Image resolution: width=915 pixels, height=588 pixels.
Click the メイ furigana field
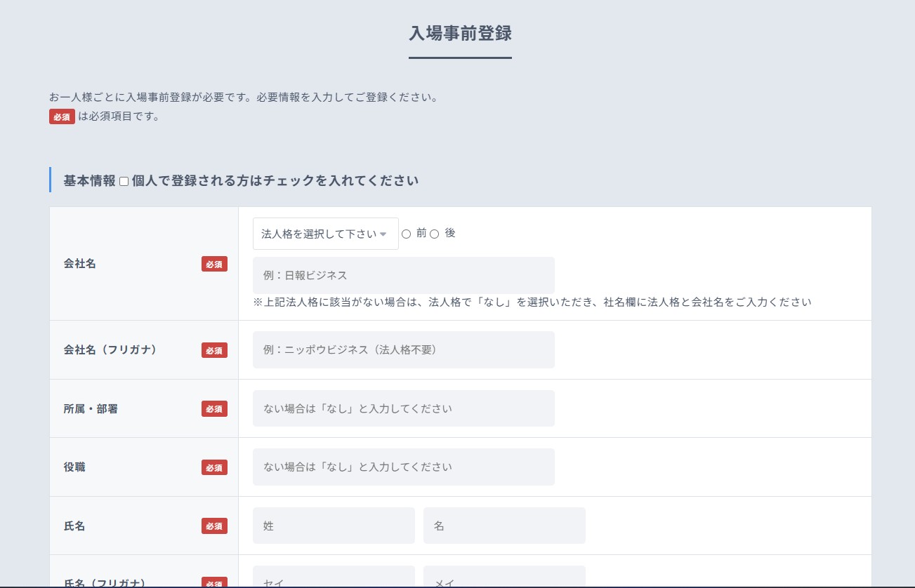pyautogui.click(x=503, y=580)
